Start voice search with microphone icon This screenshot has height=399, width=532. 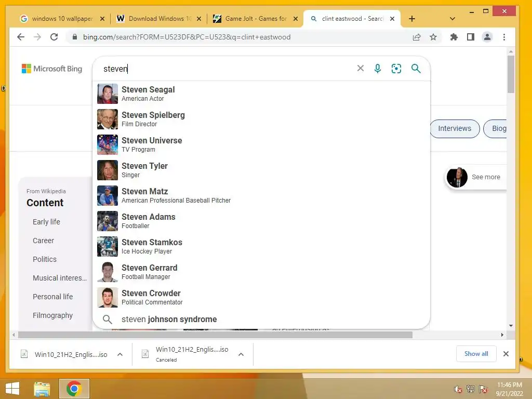pos(377,69)
